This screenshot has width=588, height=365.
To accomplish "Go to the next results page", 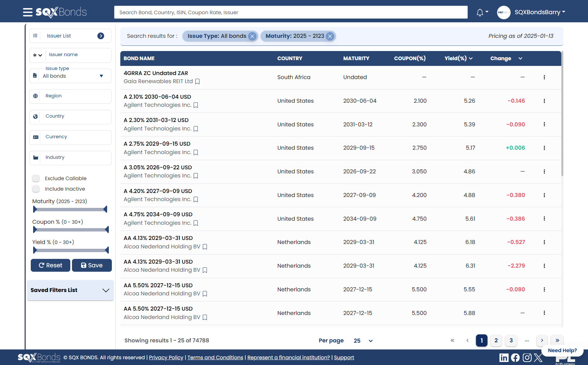I will click(x=542, y=340).
